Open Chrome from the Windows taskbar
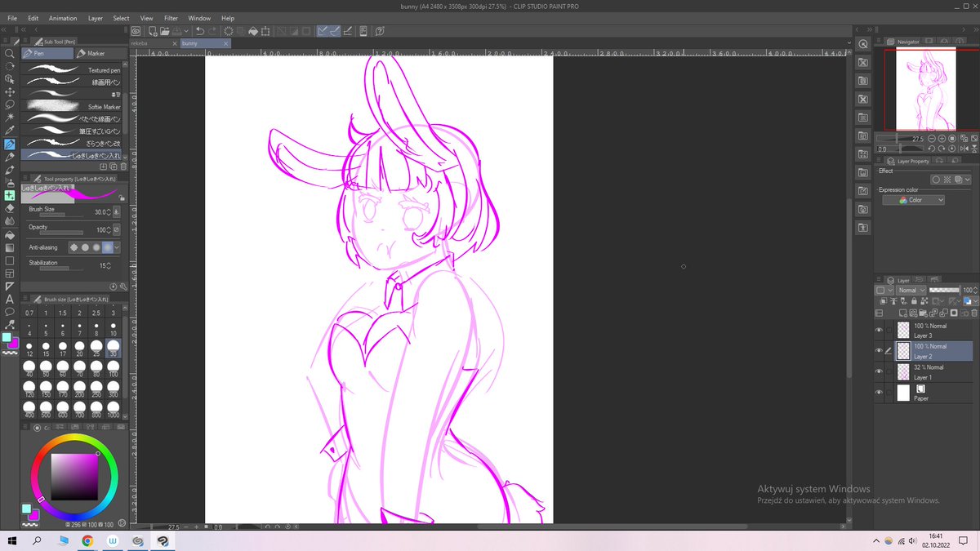 pyautogui.click(x=87, y=540)
